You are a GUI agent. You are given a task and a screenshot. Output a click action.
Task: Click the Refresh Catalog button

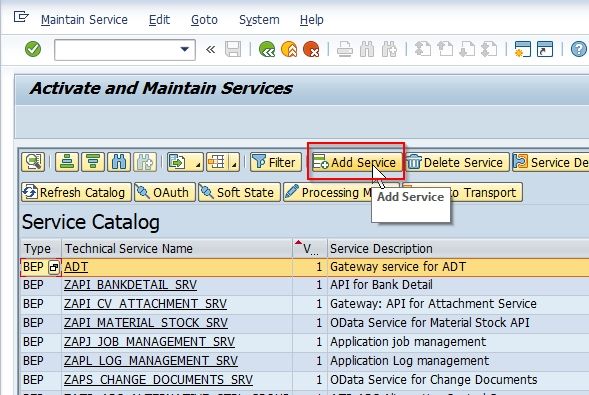point(76,192)
